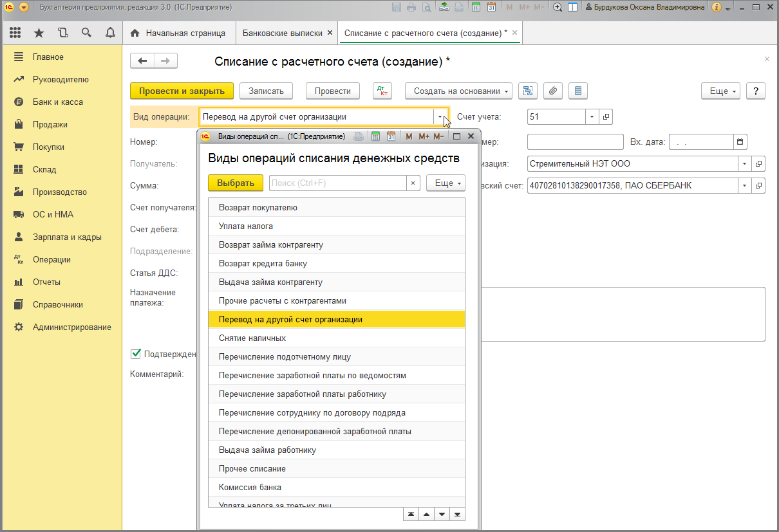Open the sections menu grid icon
Image resolution: width=779 pixels, height=532 pixels.
click(15, 33)
